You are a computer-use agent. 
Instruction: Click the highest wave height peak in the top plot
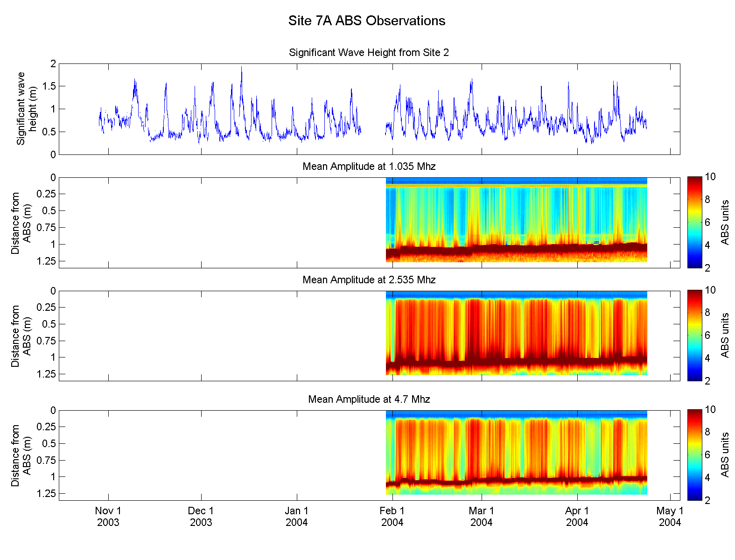(241, 68)
